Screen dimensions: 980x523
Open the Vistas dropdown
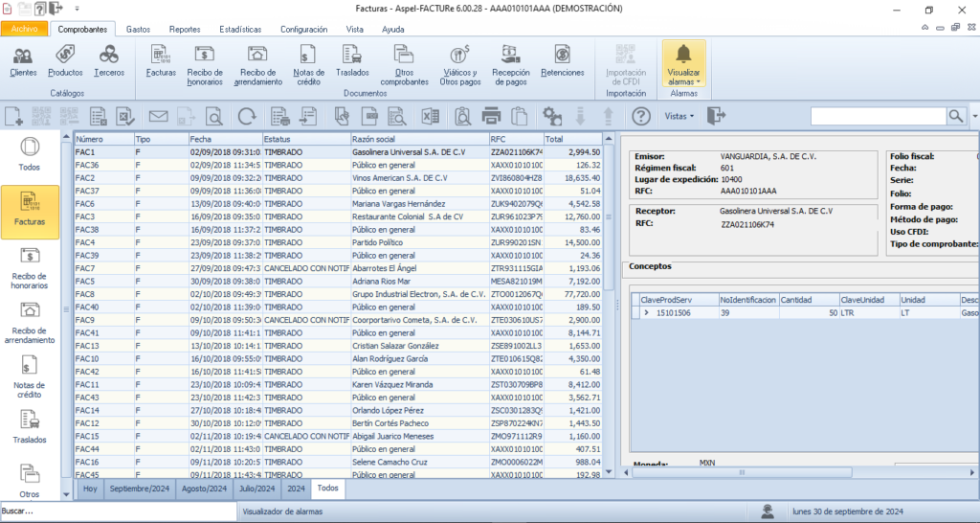tap(679, 116)
